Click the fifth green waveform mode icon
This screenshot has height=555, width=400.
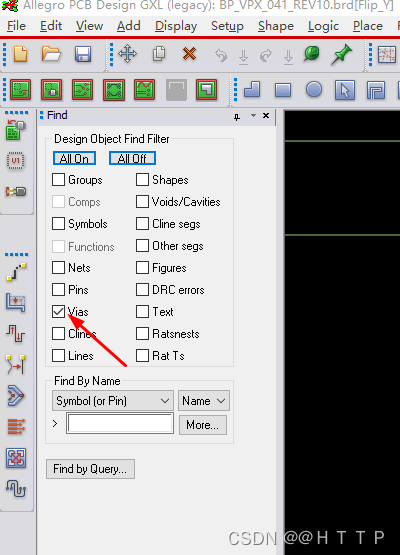click(x=144, y=90)
